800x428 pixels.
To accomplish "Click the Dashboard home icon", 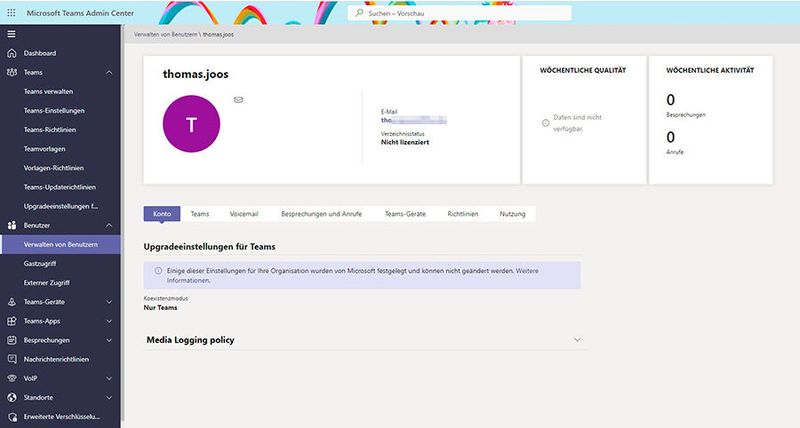I will [x=12, y=53].
